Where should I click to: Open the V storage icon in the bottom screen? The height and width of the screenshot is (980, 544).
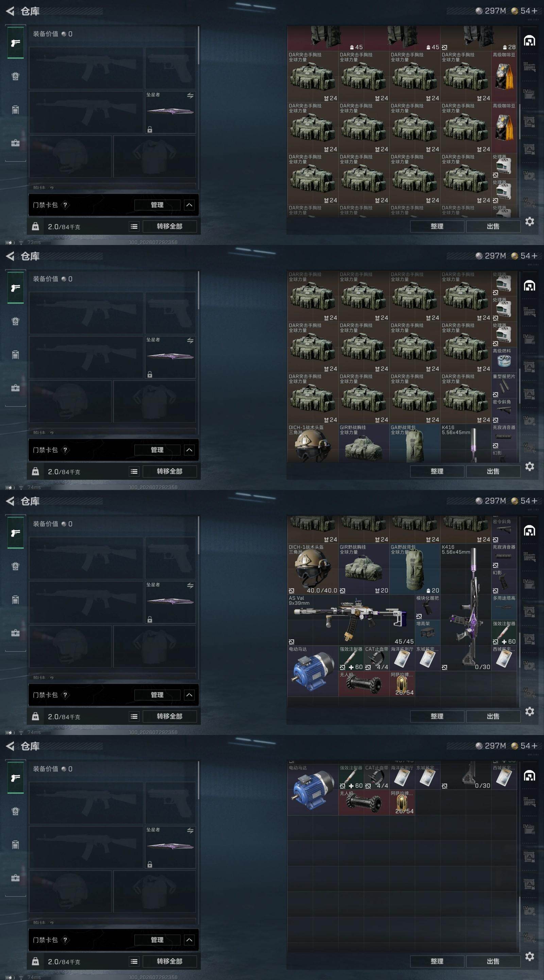(529, 937)
